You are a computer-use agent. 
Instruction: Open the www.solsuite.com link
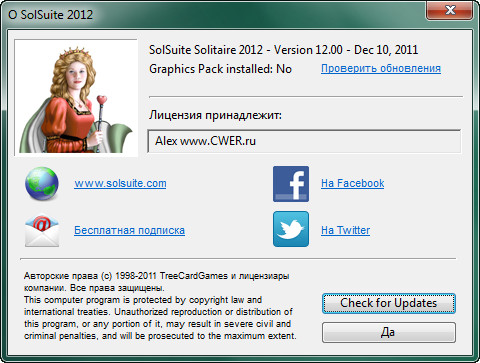[120, 183]
